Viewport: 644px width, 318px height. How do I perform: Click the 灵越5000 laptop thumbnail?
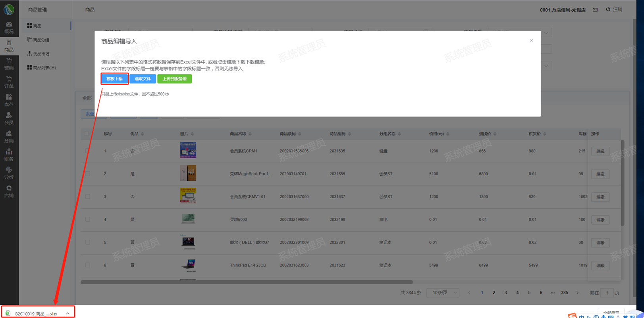(x=188, y=218)
